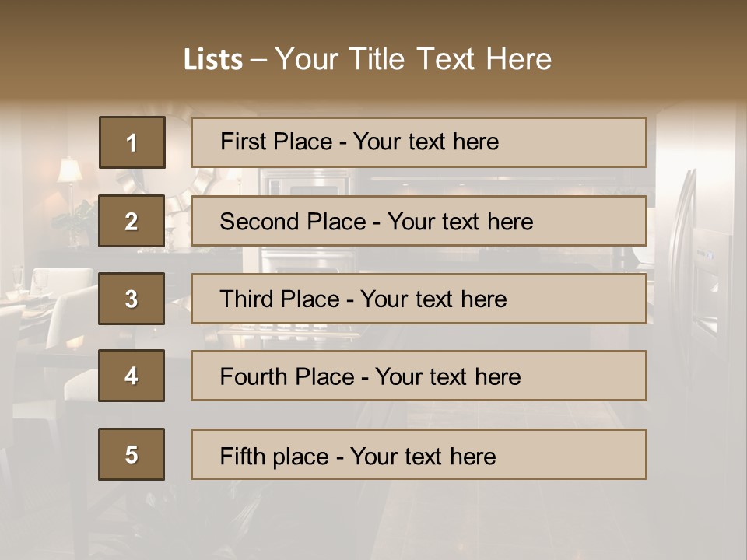The width and height of the screenshot is (747, 560).
Task: Click the number 5 box
Action: [x=132, y=454]
